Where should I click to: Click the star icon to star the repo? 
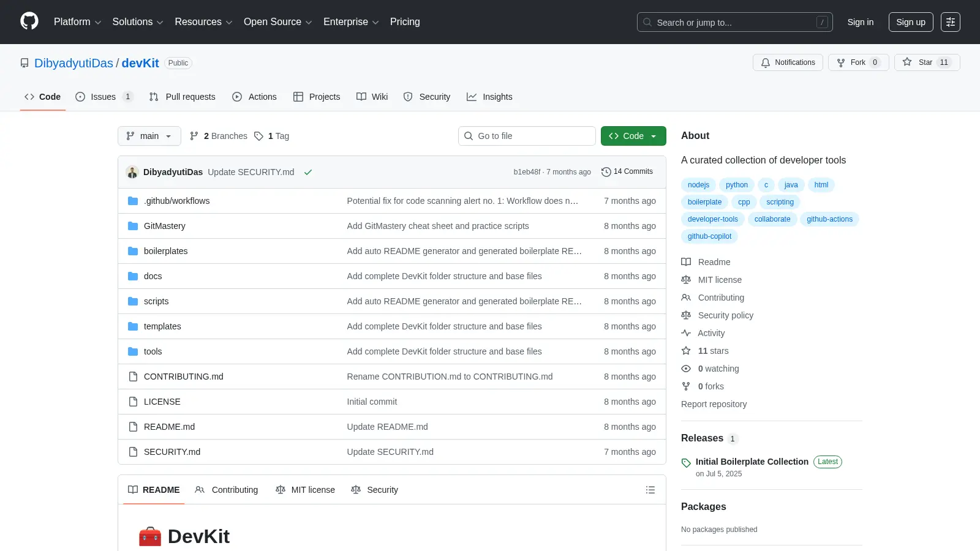point(907,62)
